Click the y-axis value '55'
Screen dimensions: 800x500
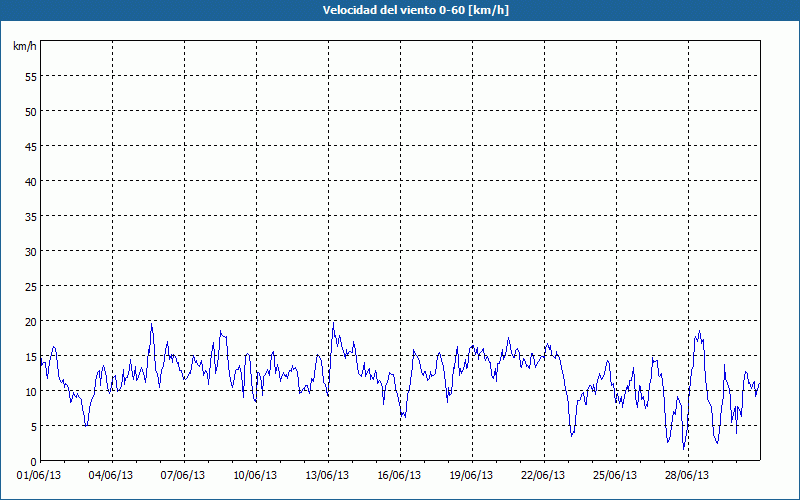[31, 77]
